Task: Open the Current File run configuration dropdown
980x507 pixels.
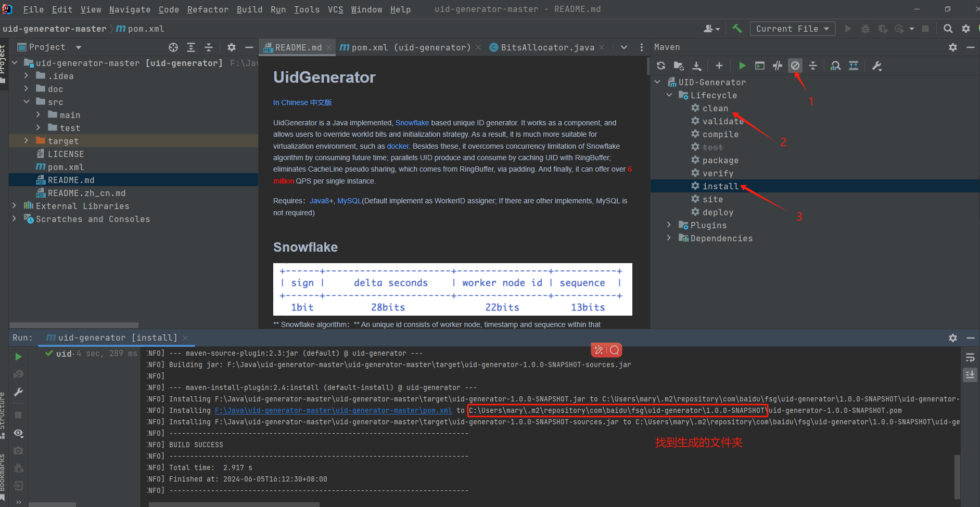Action: coord(792,29)
